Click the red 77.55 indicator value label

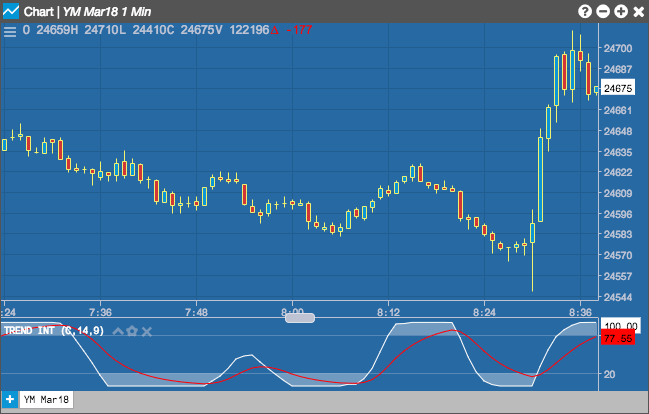coord(618,339)
